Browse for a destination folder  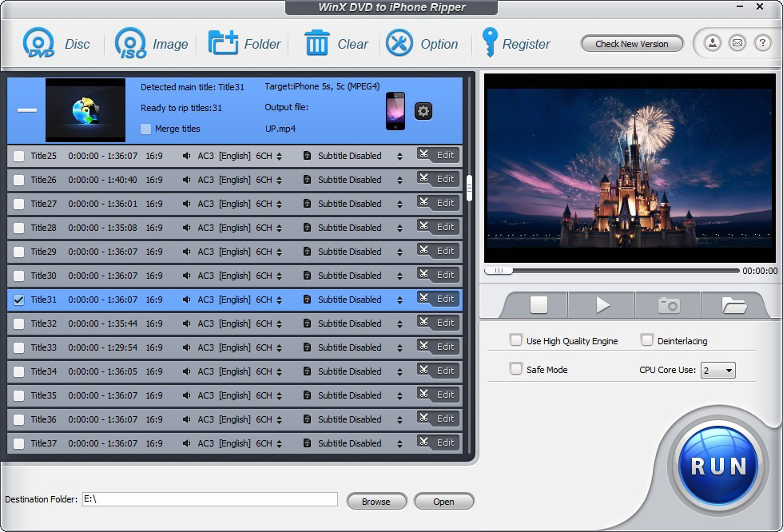click(376, 502)
